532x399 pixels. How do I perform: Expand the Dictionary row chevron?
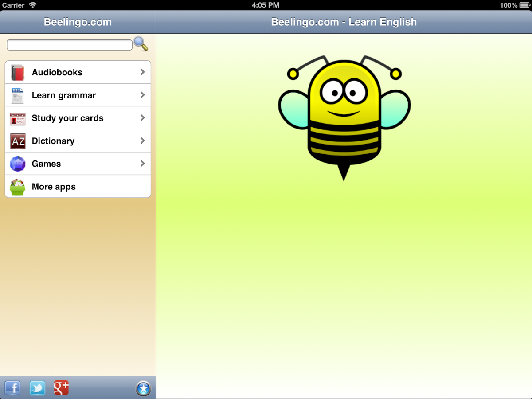[142, 141]
